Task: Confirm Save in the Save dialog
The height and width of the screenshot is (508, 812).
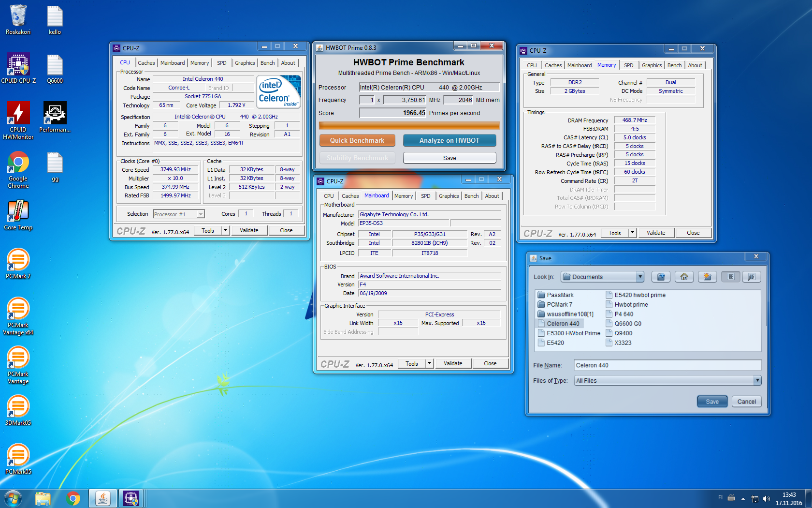Action: [x=712, y=402]
